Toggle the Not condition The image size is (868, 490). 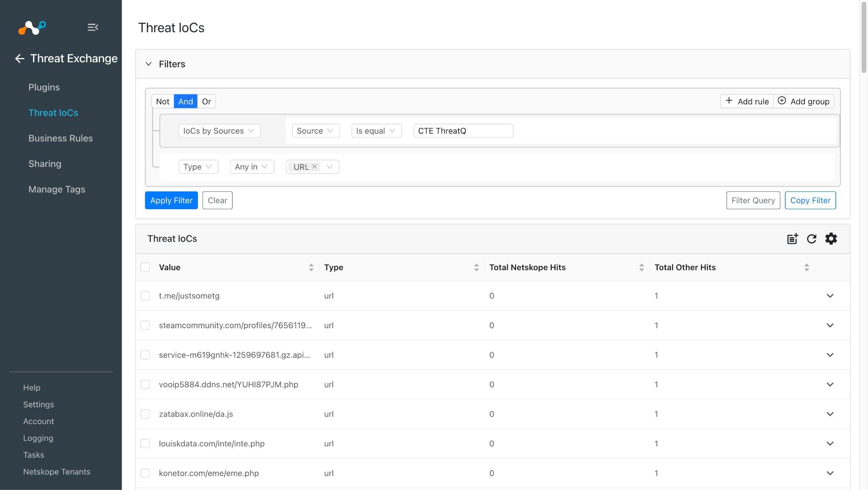pos(163,101)
